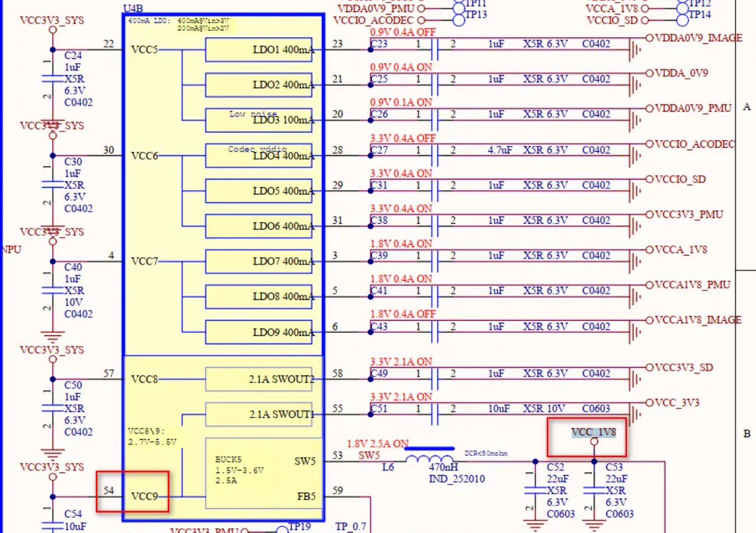Select the LDO8 400mA block

[x=259, y=296]
